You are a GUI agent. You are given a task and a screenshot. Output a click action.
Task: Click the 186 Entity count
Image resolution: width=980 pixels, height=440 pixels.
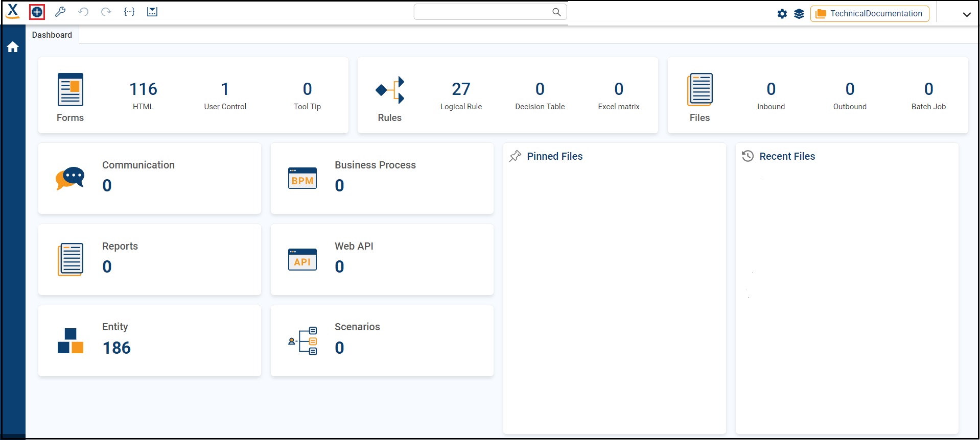pos(117,348)
